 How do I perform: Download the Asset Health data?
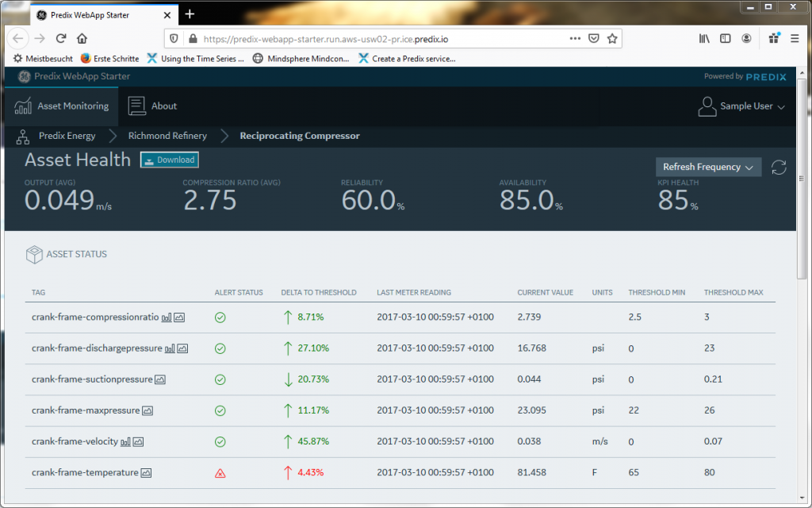point(170,160)
